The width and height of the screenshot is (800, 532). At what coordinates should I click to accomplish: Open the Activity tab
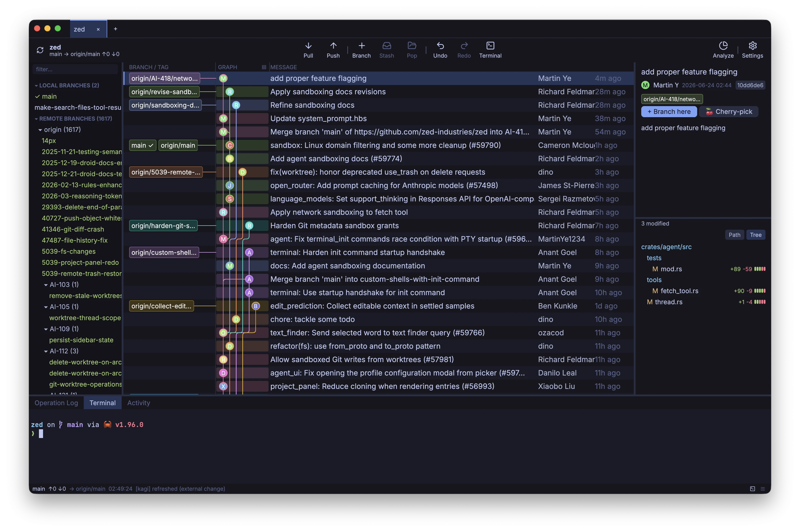(139, 403)
